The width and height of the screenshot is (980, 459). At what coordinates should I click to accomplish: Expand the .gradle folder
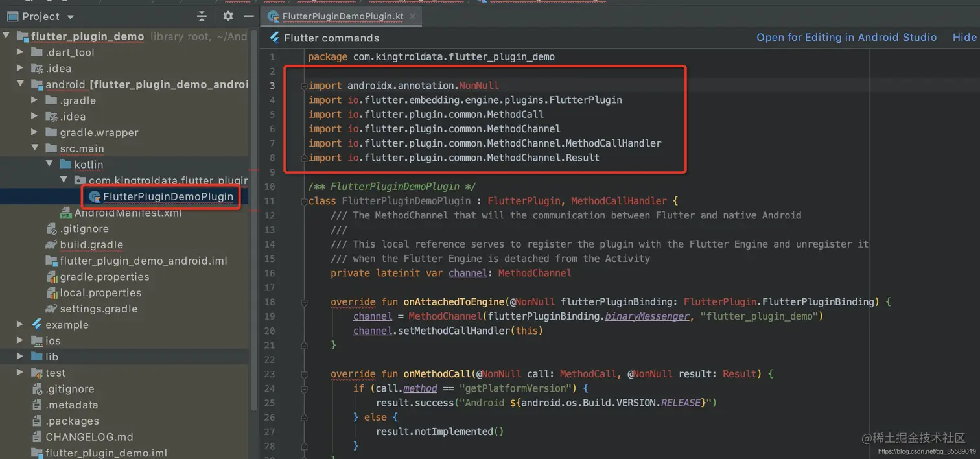(35, 100)
